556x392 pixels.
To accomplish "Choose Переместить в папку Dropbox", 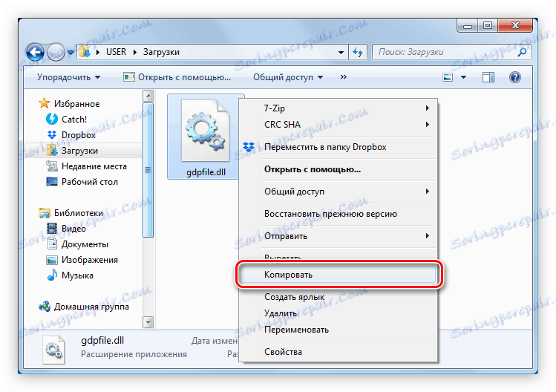I will [x=338, y=147].
